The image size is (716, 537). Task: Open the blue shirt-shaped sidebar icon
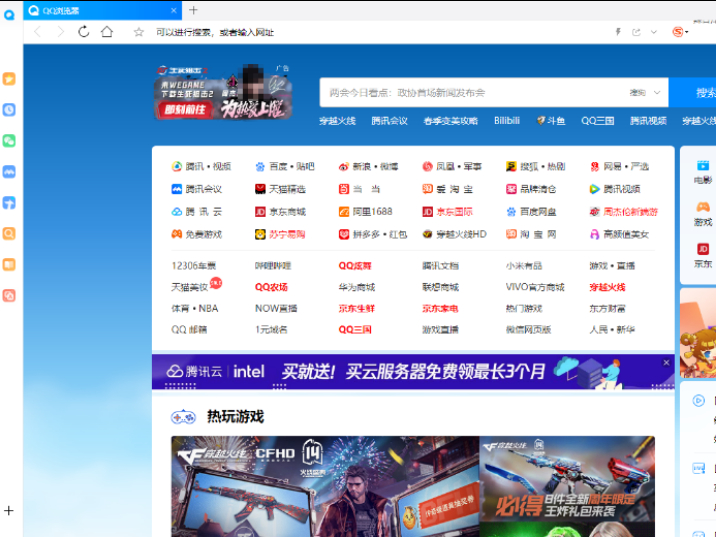[x=9, y=203]
